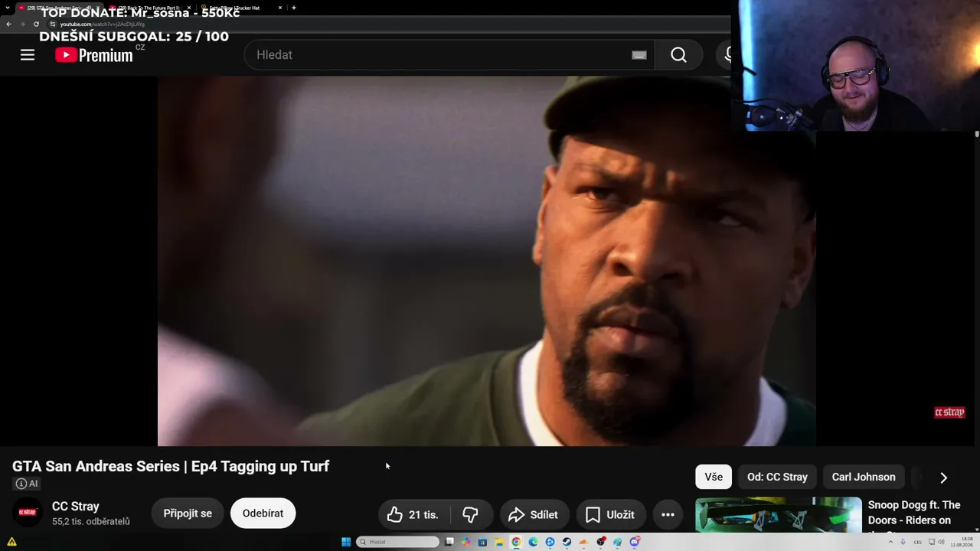Screen dimensions: 980x551
Task: Open the CES keyboard language indicator
Action: coord(917,542)
